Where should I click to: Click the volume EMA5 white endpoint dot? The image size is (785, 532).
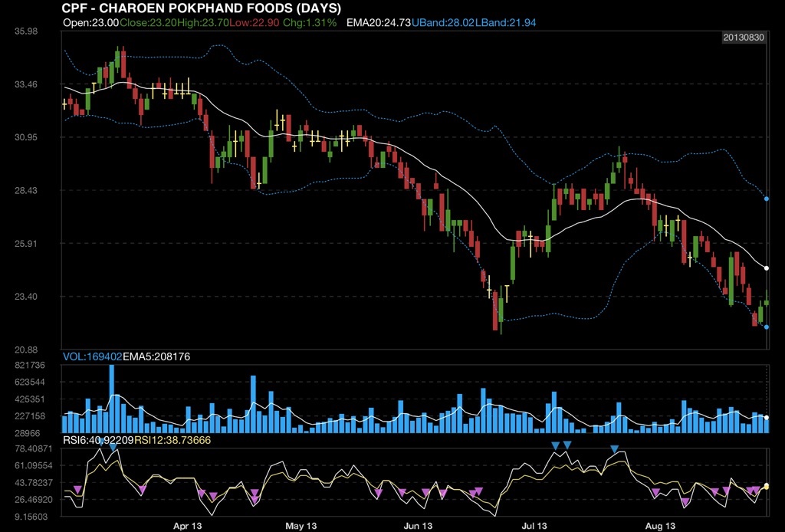tap(767, 417)
